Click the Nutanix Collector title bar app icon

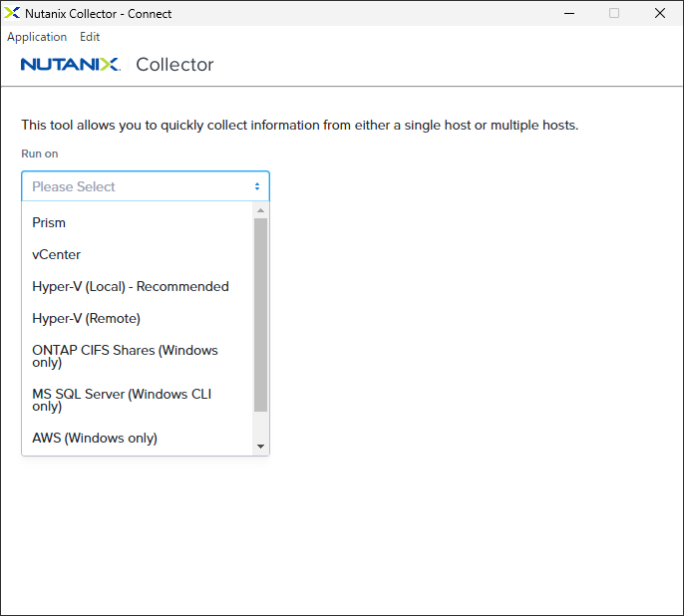12,13
